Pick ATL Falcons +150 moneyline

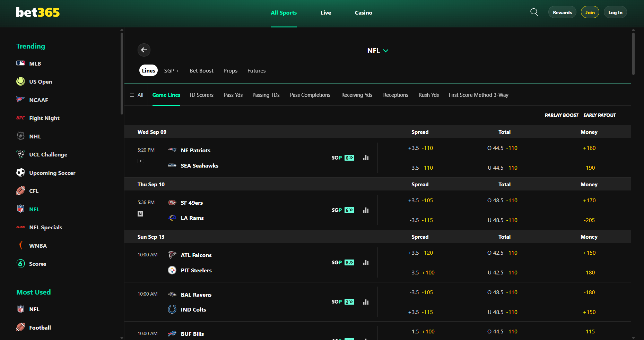(x=589, y=253)
